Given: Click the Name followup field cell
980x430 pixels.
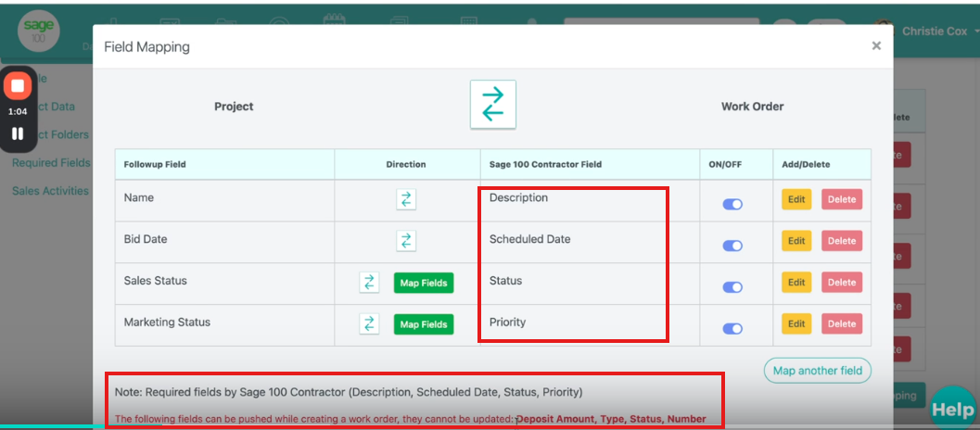Looking at the screenshot, I should (x=224, y=200).
